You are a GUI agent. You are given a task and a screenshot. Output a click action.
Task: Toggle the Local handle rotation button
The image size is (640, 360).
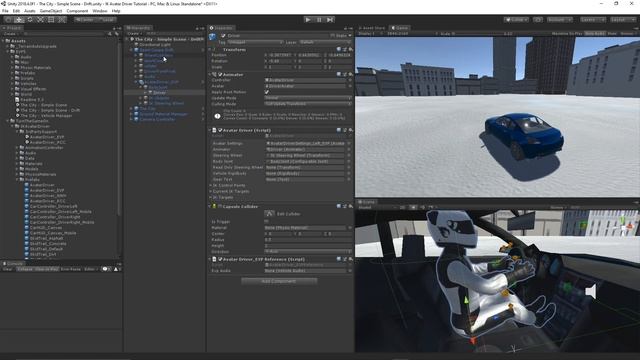pyautogui.click(x=106, y=20)
